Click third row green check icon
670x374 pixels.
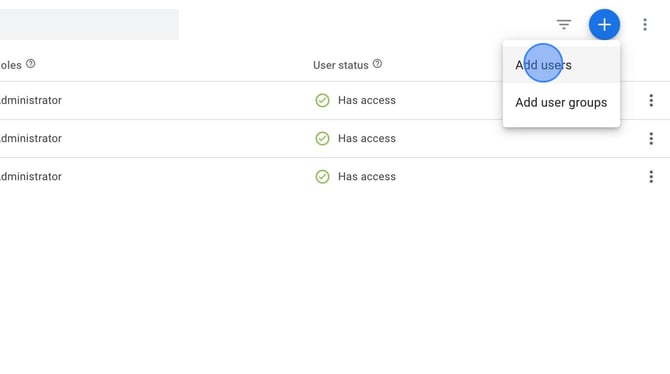[x=322, y=177]
